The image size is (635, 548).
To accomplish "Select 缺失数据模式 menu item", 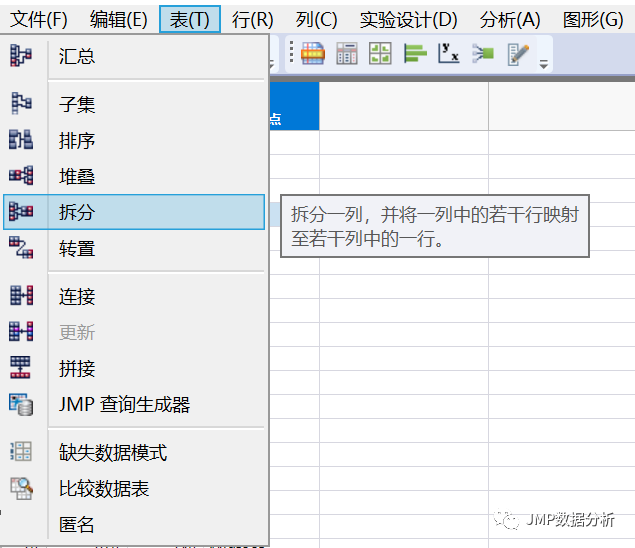I will 112,453.
